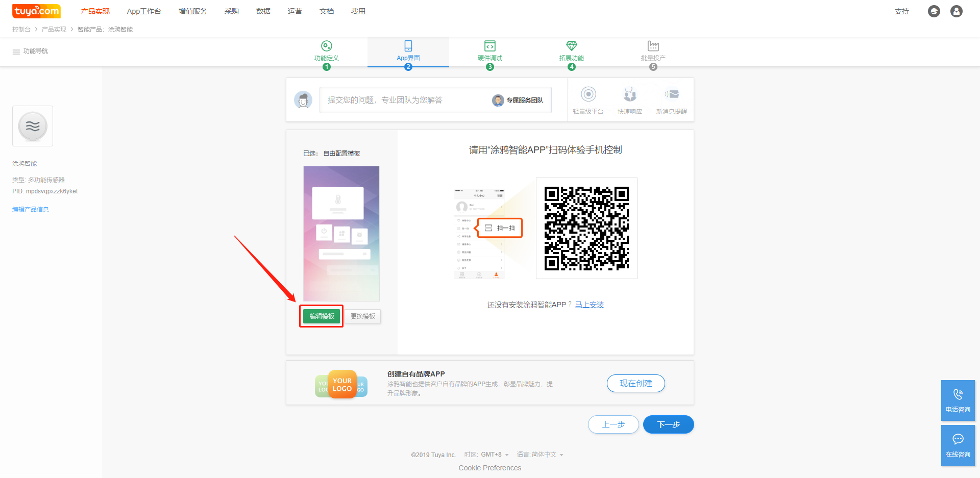
Task: Click the 轻量级平台 icon
Action: pos(589,94)
